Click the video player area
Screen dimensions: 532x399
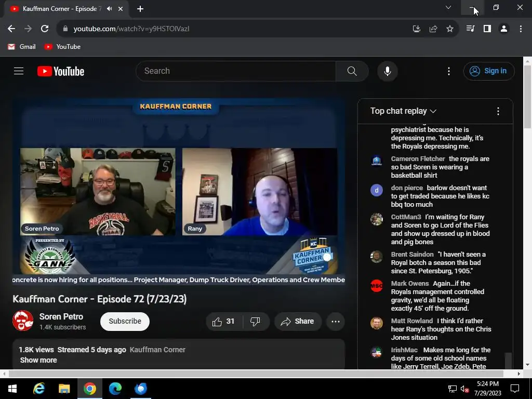click(179, 192)
